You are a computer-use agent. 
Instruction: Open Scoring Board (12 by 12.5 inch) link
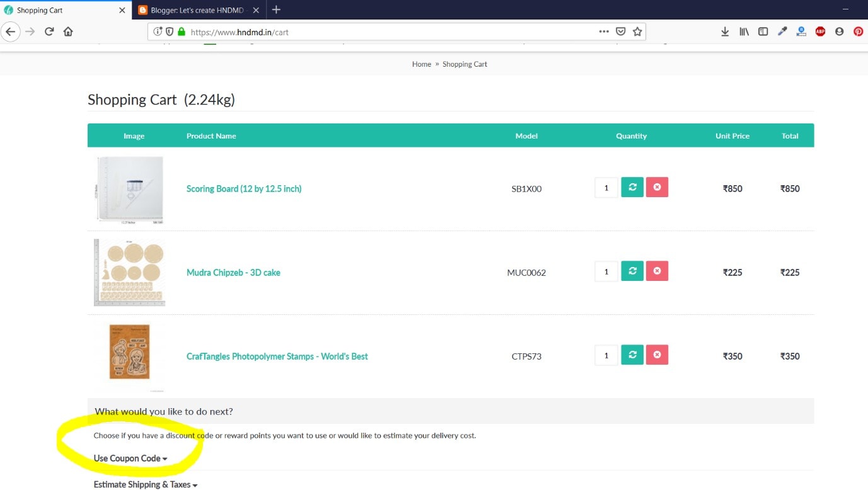pyautogui.click(x=244, y=189)
